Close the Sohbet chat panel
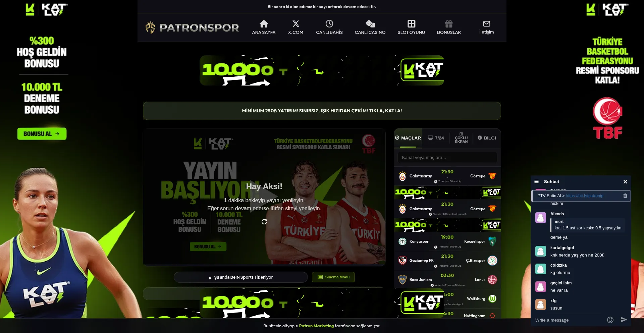The height and width of the screenshot is (333, 644). click(625, 182)
